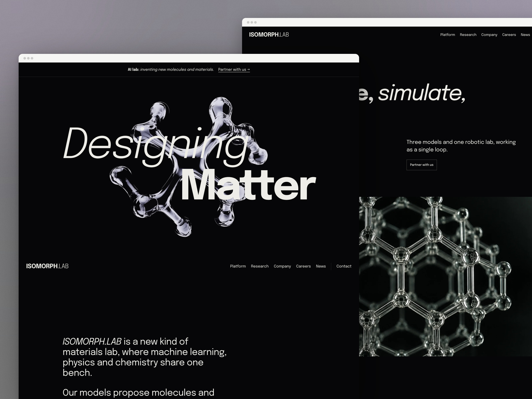
Task: Open Platform in back window navigation
Action: [x=448, y=35]
